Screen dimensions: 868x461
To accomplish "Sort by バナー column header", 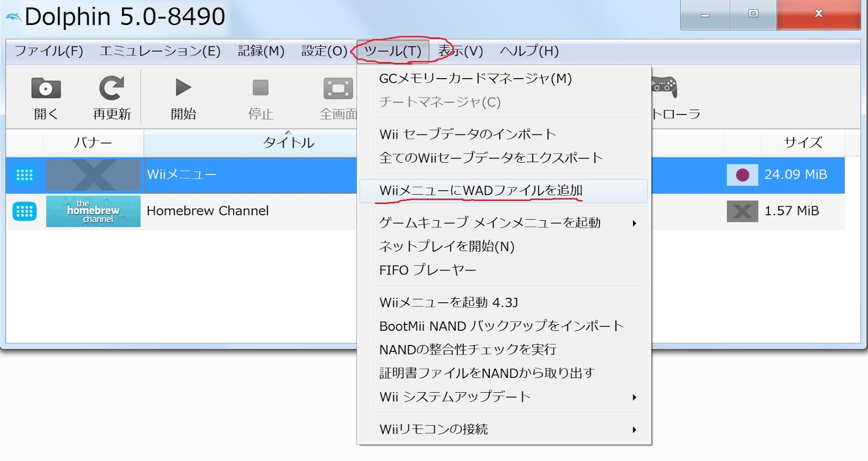I will [93, 143].
